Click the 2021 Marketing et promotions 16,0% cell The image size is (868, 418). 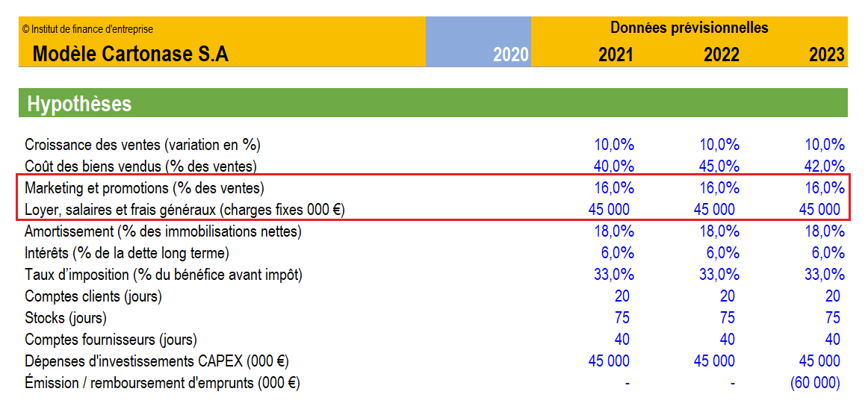click(614, 188)
